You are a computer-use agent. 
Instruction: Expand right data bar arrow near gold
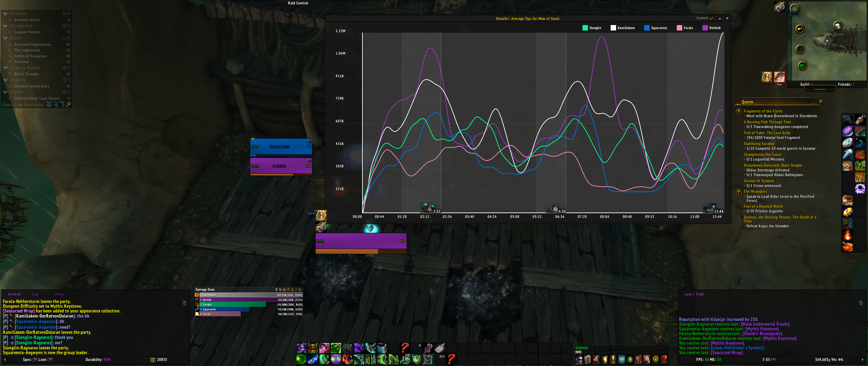862,360
